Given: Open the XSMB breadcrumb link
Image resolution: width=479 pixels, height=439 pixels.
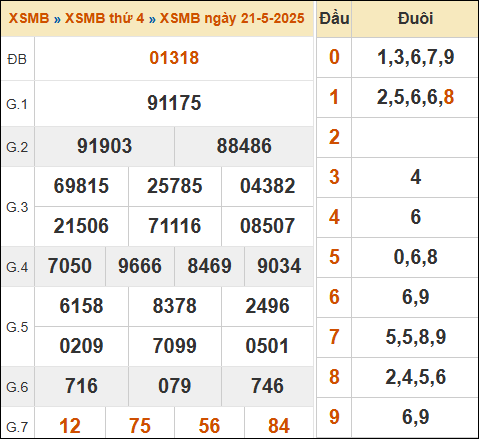Looking at the screenshot, I should [x=29, y=18].
